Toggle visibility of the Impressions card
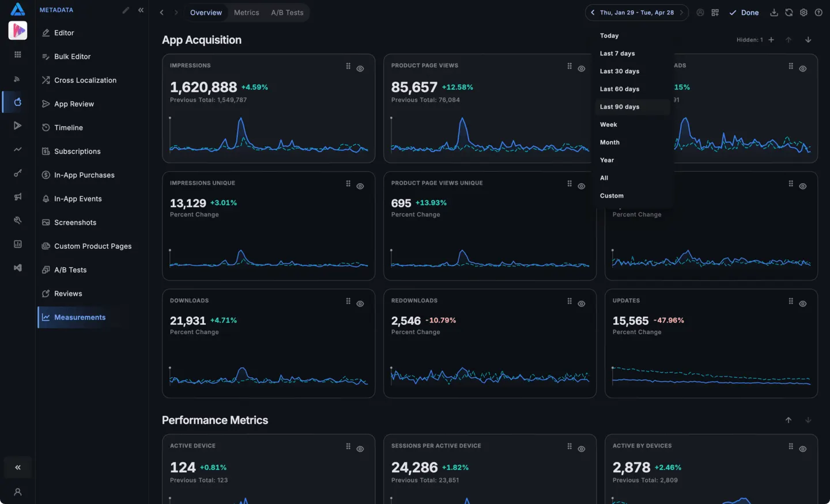Viewport: 830px width, 504px height. coord(360,69)
